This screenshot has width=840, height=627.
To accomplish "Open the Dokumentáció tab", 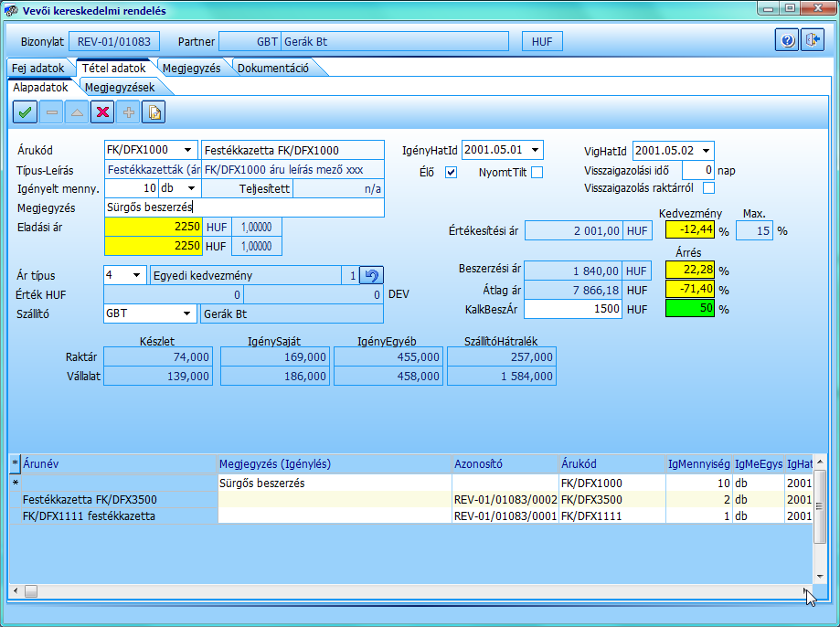I will 273,68.
